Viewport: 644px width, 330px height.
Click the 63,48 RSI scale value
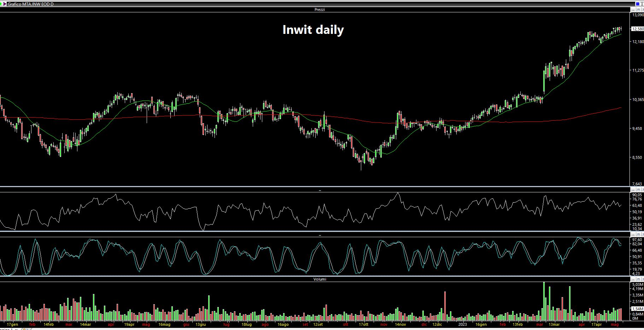tap(637, 205)
